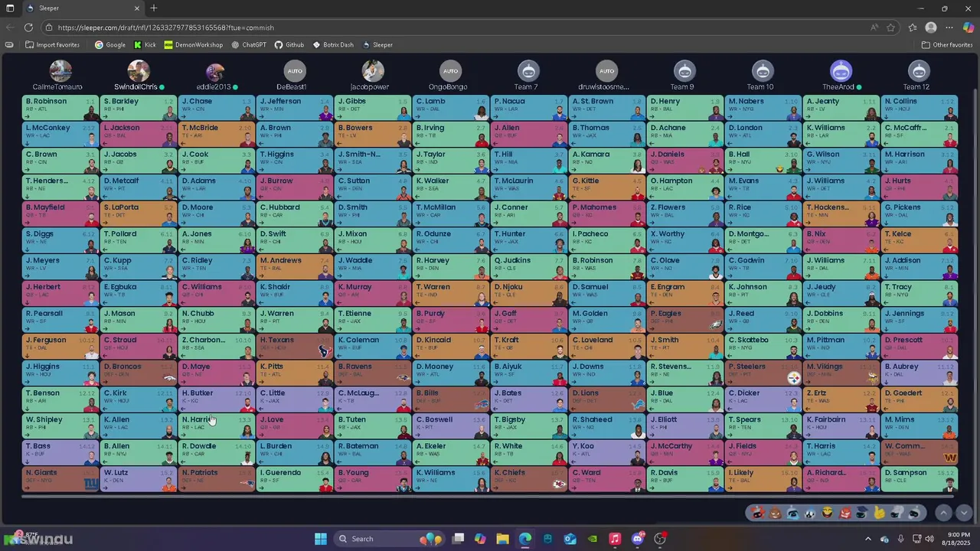Open browser settings and more menu
Viewport: 980px width, 551px height.
[x=949, y=28]
